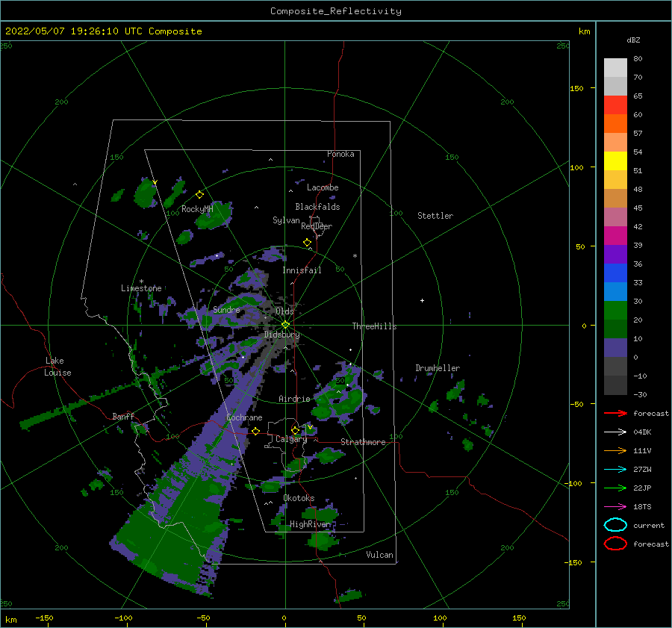
Task: Click the Ponoka city label
Action: coord(340,154)
